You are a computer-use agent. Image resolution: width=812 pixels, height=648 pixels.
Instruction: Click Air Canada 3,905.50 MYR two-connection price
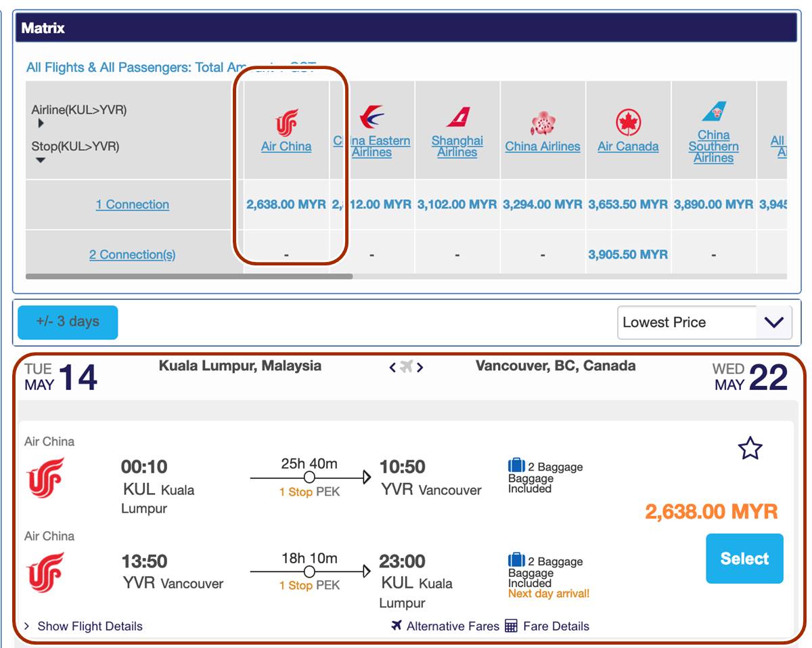click(x=628, y=255)
